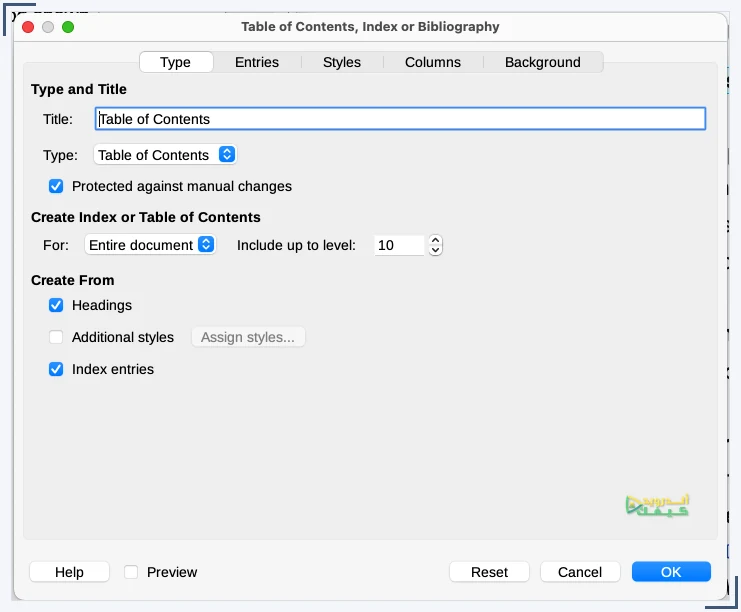This screenshot has height=612, width=741.
Task: Click the Cancel button
Action: point(580,572)
